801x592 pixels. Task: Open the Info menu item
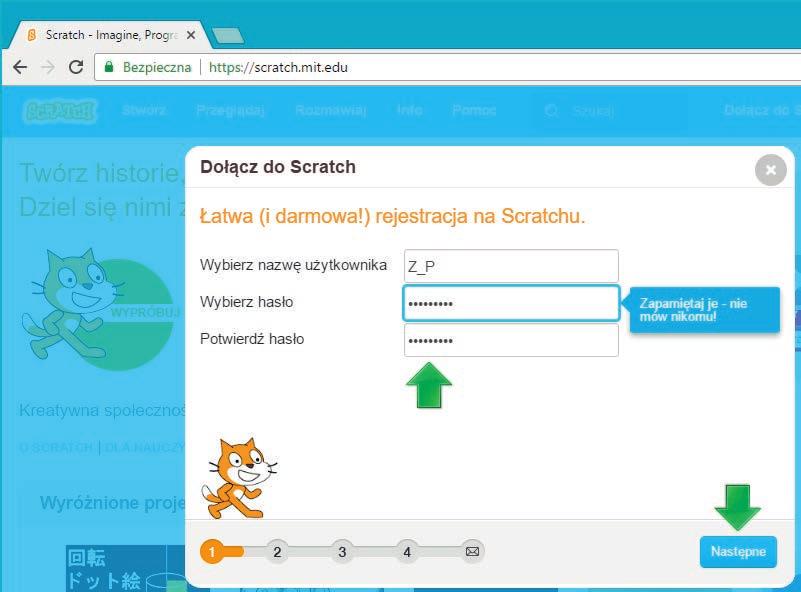(410, 110)
